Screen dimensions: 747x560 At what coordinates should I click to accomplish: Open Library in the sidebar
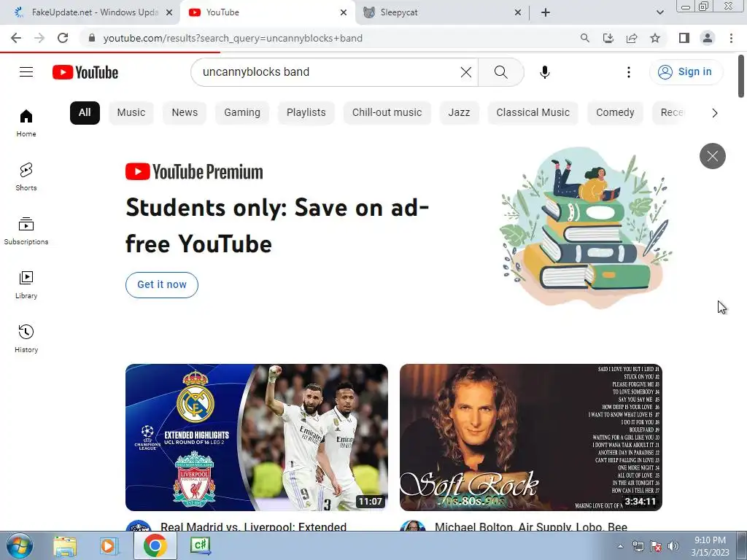point(26,285)
